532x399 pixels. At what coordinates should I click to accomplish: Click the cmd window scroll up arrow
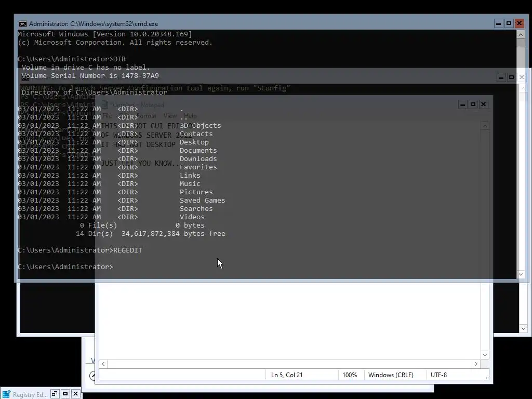(x=521, y=34)
